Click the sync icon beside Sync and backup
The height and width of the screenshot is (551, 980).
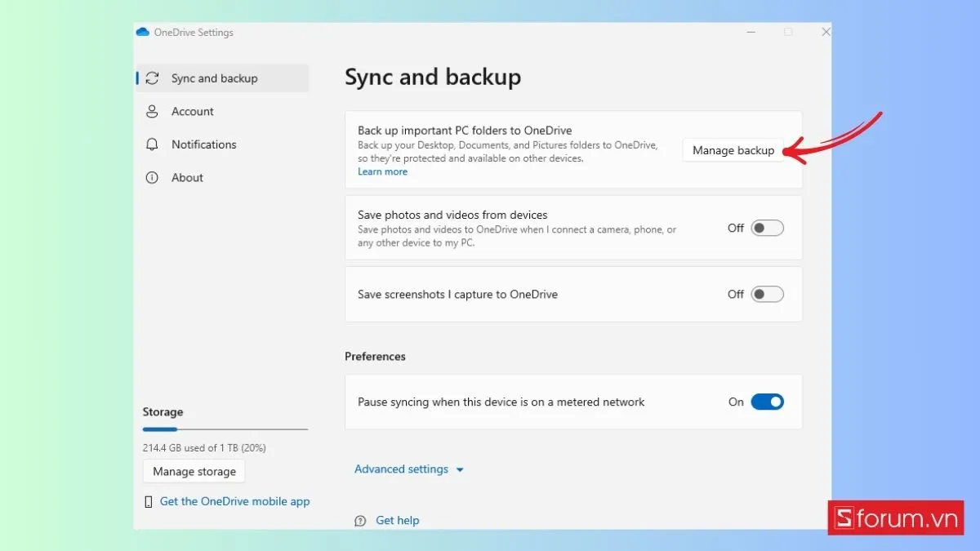(x=152, y=78)
